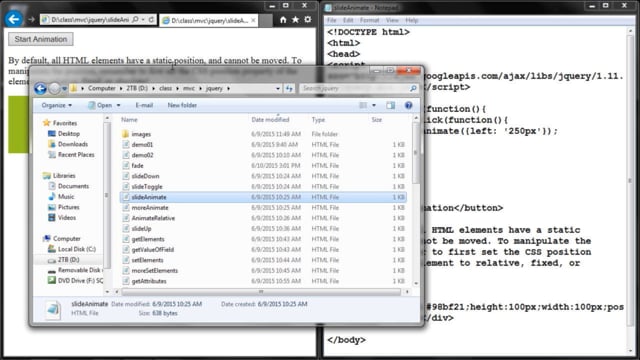Screen dimensions: 640x360
Task: Click the file list horizontal scrollbar
Action: coord(261,292)
